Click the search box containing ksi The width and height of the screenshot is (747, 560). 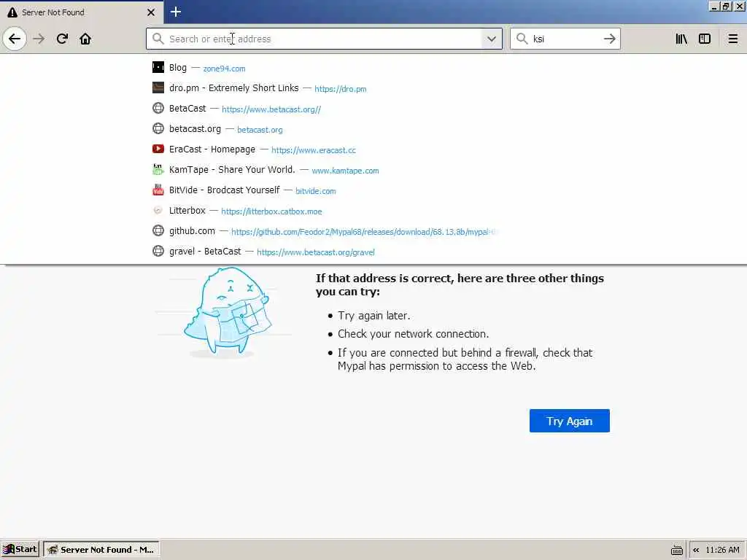565,39
